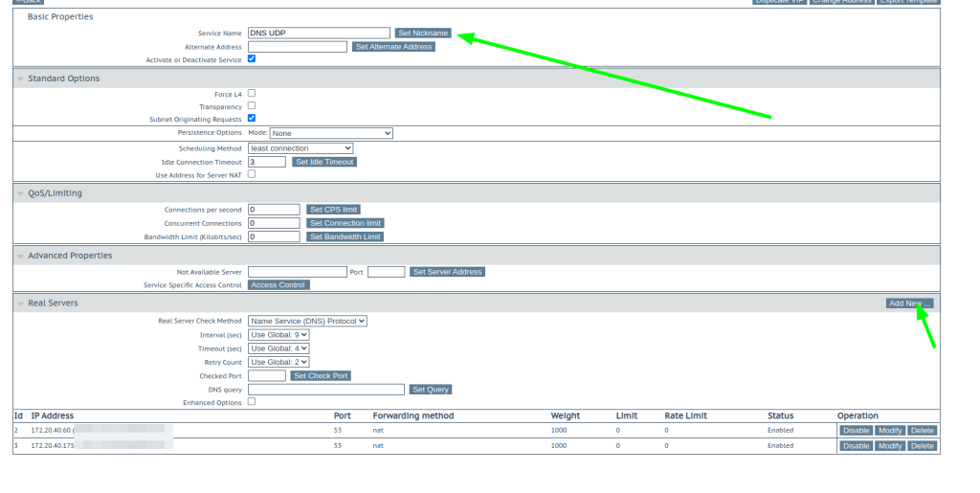Image resolution: width=980 pixels, height=493 pixels.
Task: Modify real server 172.20.40.60
Action: pos(890,431)
